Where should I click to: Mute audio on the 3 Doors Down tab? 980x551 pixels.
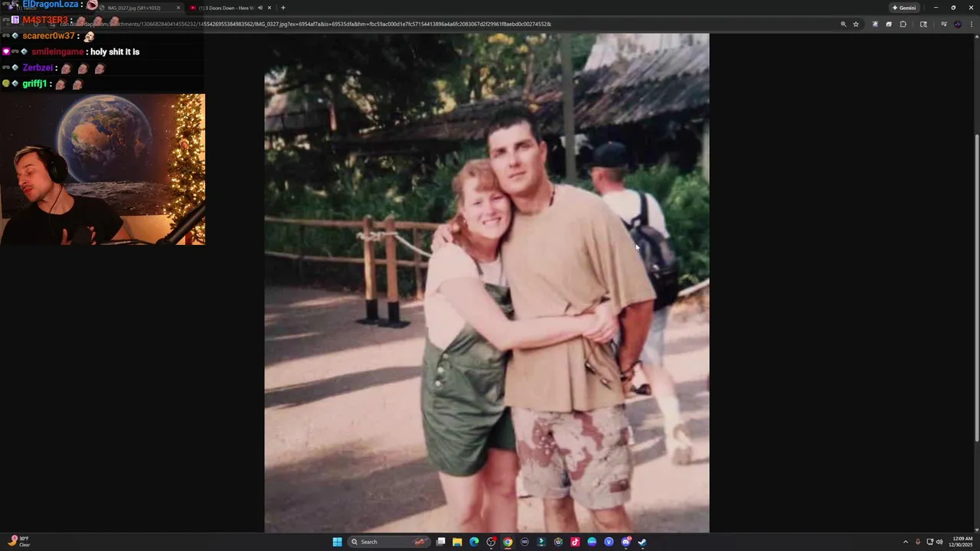click(x=260, y=8)
